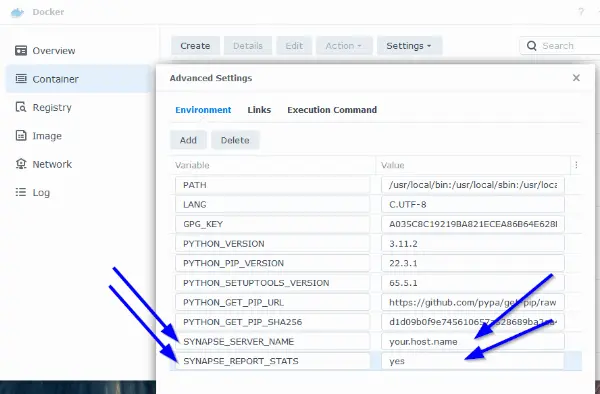Edit the PYTHON_PIP_VERSION name field
The image size is (600, 394).
tap(272, 263)
